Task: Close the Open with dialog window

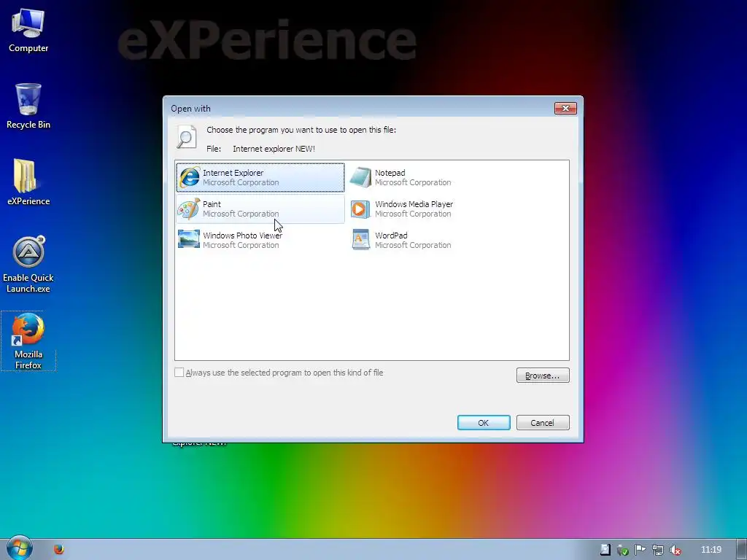Action: pos(565,108)
